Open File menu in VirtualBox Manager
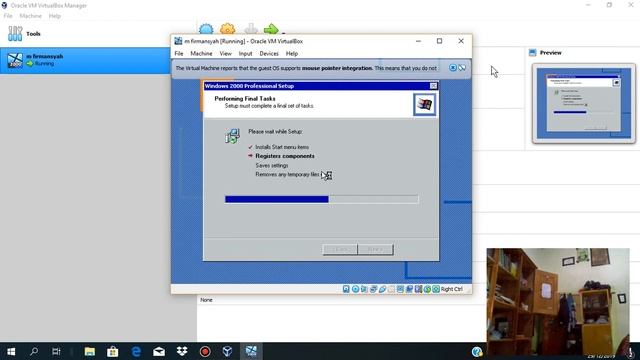The height and width of the screenshot is (360, 640). point(8,16)
